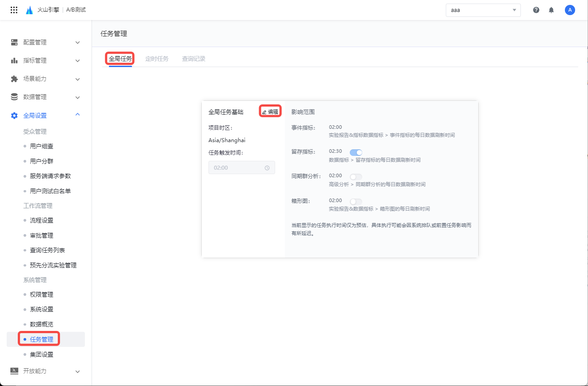Click the 影响范围 heading
588x386 pixels.
[303, 112]
